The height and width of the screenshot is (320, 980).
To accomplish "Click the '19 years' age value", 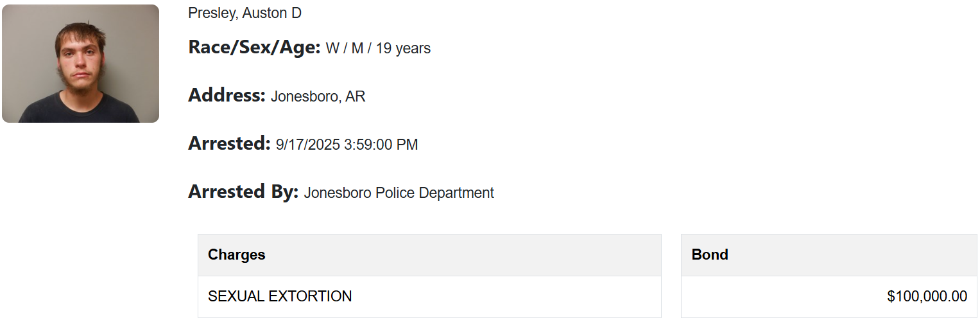I will click(x=403, y=48).
